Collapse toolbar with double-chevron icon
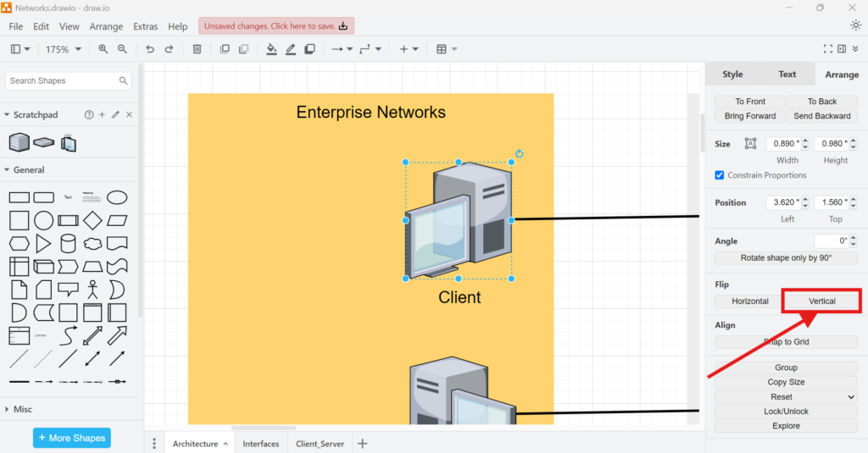The image size is (868, 453). [855, 49]
